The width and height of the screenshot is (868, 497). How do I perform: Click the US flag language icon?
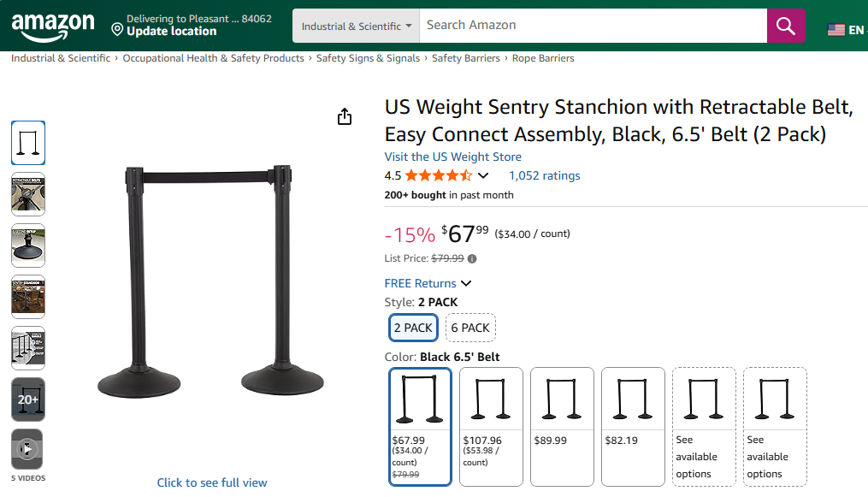click(836, 30)
